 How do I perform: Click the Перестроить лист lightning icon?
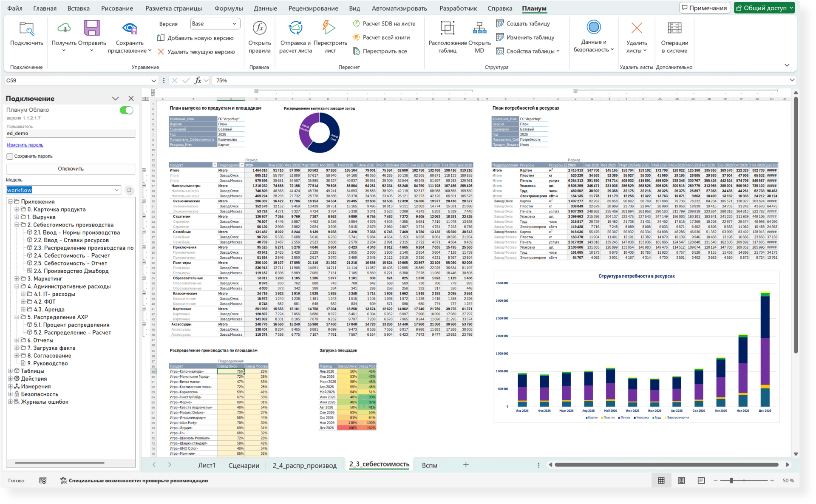click(328, 28)
